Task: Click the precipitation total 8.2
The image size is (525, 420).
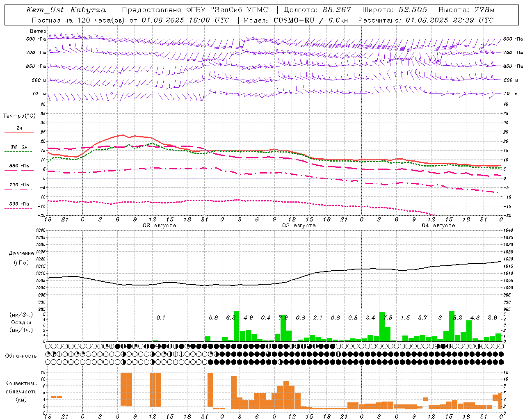Action: 459,317
